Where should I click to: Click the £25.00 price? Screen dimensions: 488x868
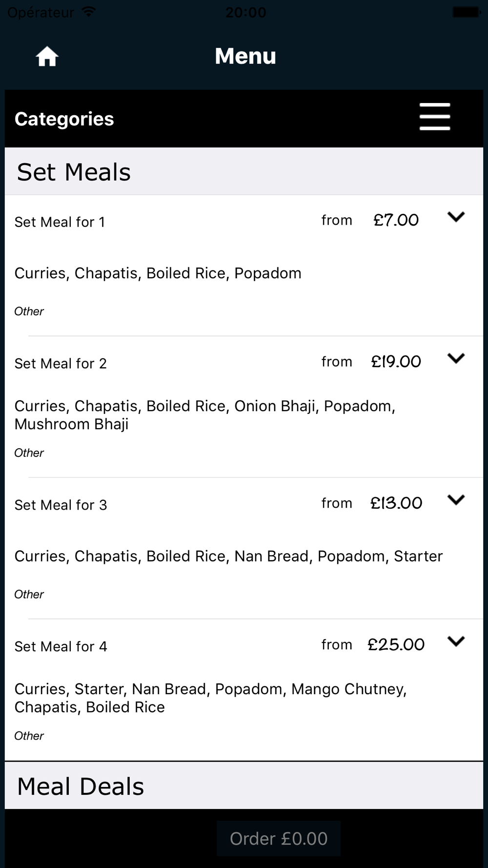pos(396,645)
